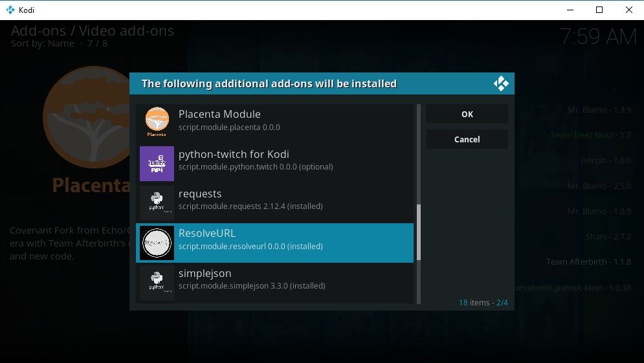Screen dimensions: 644x363
Task: Click the Sort by: Name label
Action: [x=43, y=43]
